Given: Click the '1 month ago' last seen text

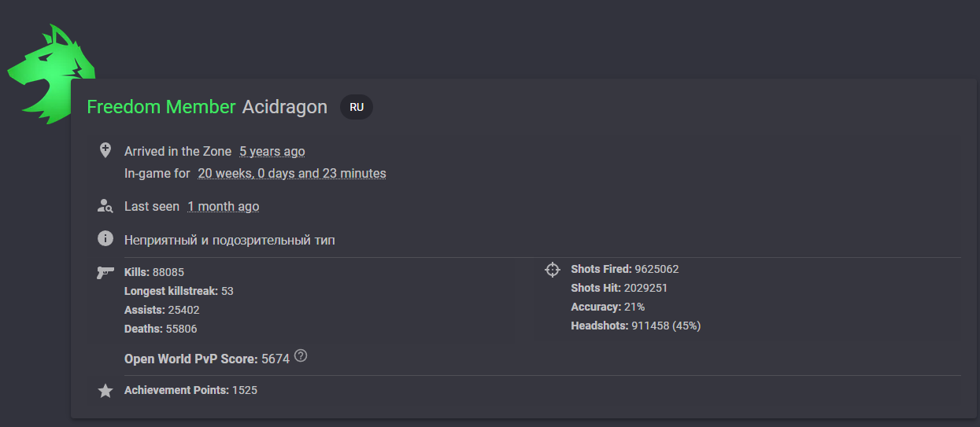Looking at the screenshot, I should (224, 206).
